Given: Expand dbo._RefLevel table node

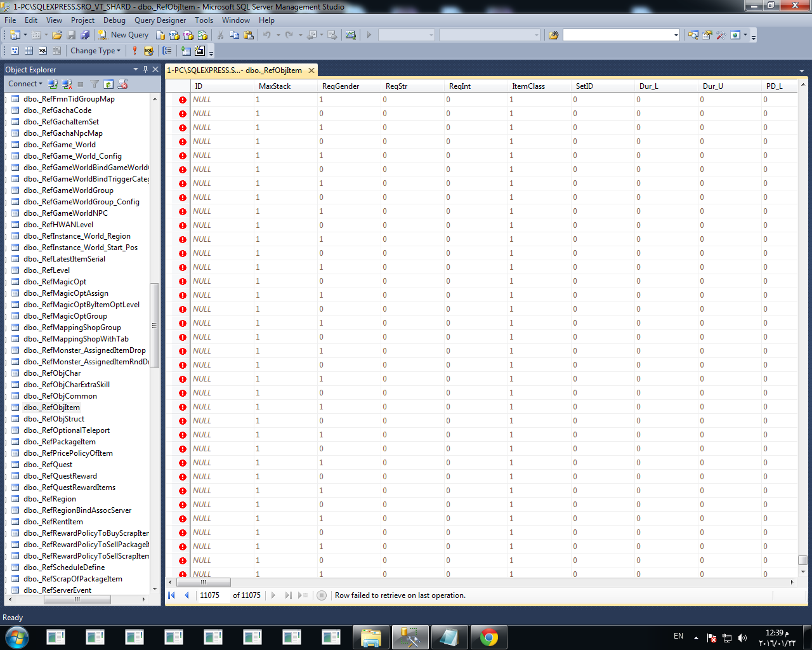Looking at the screenshot, I should (6, 270).
